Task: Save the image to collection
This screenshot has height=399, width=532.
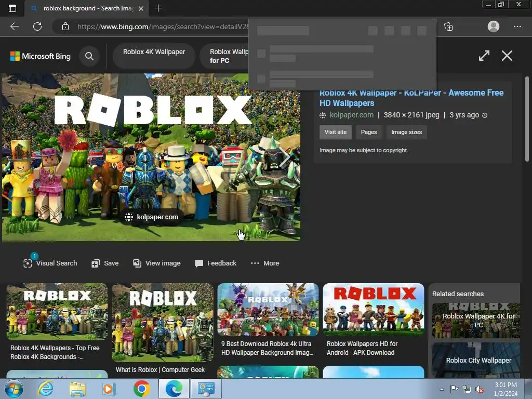Action: (x=105, y=263)
